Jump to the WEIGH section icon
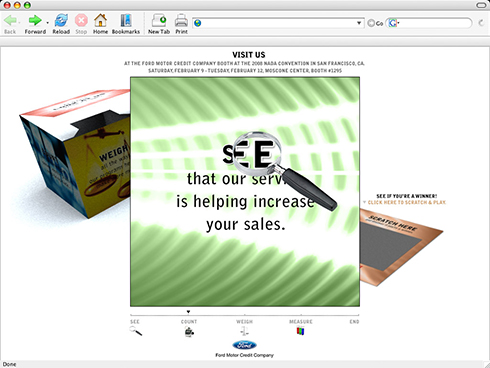The width and height of the screenshot is (490, 368). (x=244, y=331)
